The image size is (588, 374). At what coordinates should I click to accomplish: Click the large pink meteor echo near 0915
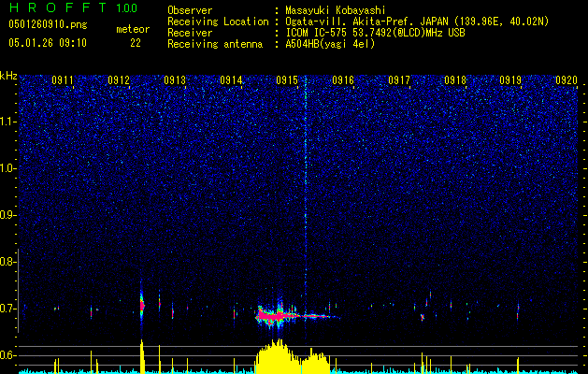(276, 316)
